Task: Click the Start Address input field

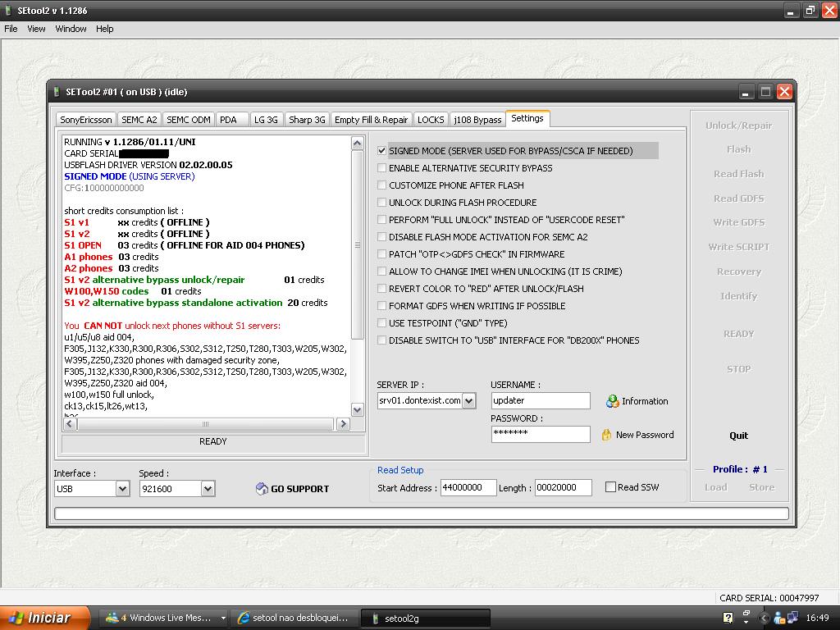Action: [468, 487]
